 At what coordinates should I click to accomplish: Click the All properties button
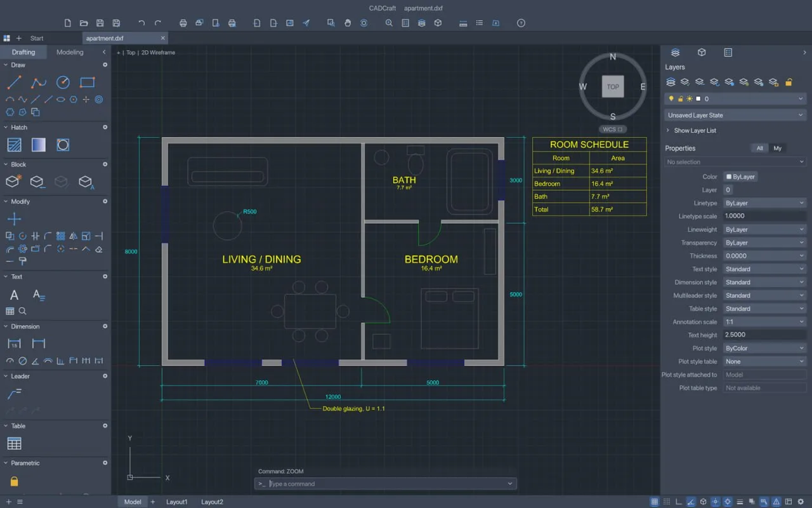coord(759,148)
